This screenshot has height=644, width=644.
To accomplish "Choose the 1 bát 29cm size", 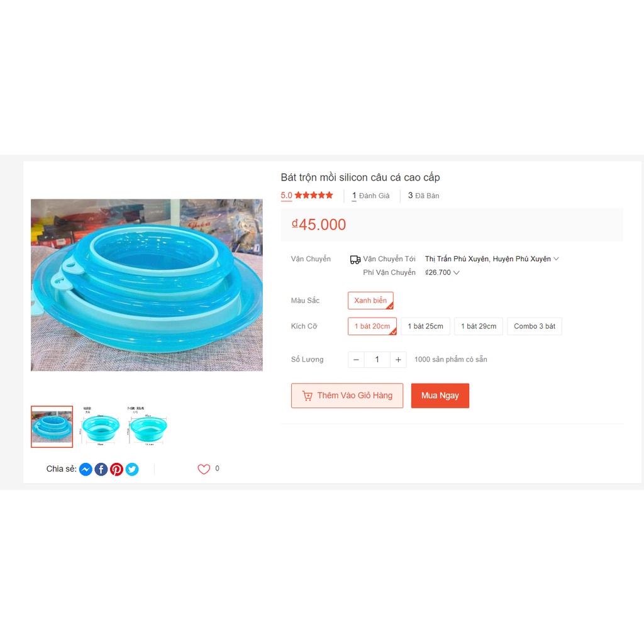I will click(x=479, y=326).
